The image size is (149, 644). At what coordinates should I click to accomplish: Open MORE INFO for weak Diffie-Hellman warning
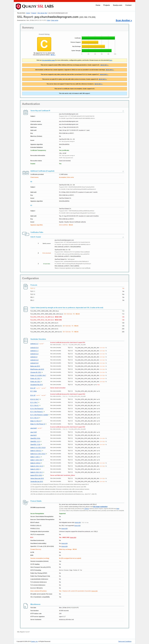point(104,65)
